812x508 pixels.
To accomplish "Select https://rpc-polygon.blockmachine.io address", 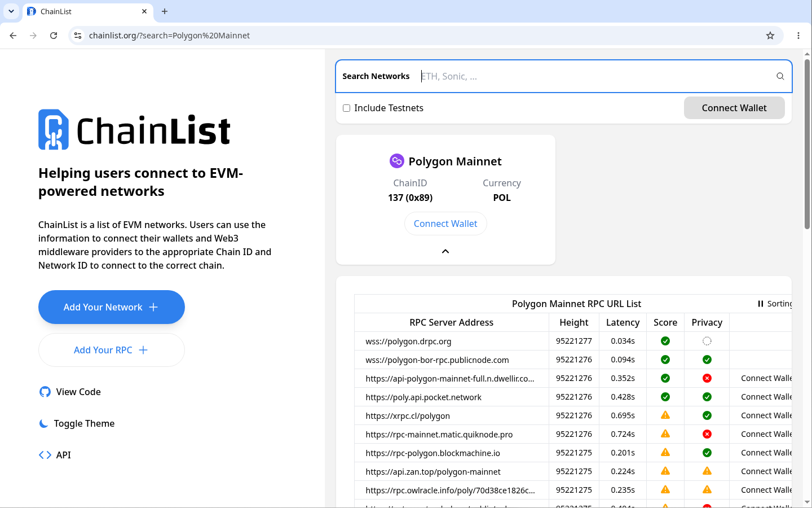I will point(433,453).
